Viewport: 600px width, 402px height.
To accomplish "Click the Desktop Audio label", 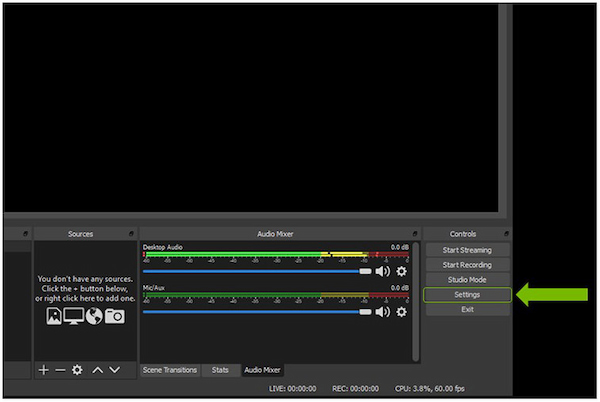I will click(x=163, y=247).
